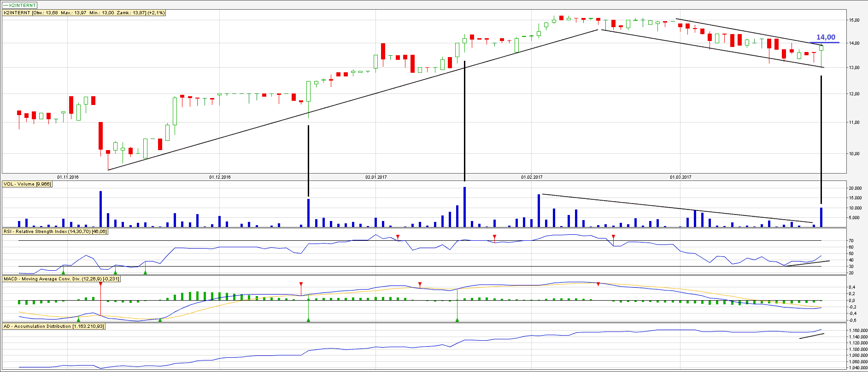Select the K2INTERNT price panel header

(x=84, y=13)
